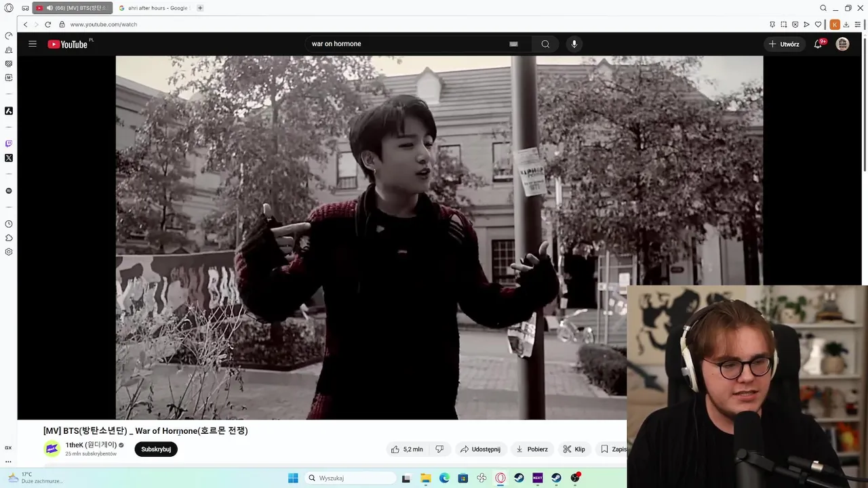868x488 pixels.
Task: Open the X (Twitter) sidebar icon
Action: tap(9, 158)
